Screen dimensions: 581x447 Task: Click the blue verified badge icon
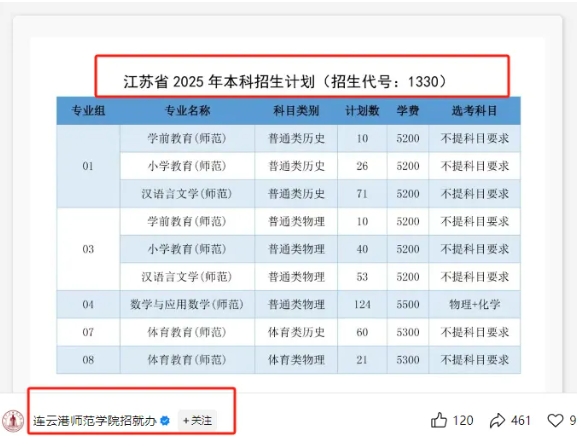pos(165,421)
